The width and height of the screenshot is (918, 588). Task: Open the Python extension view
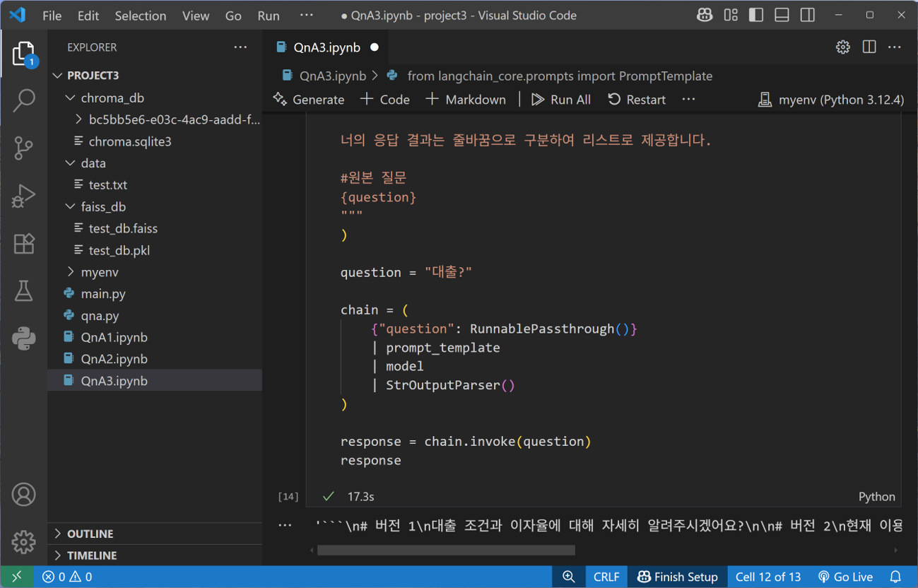pyautogui.click(x=23, y=339)
